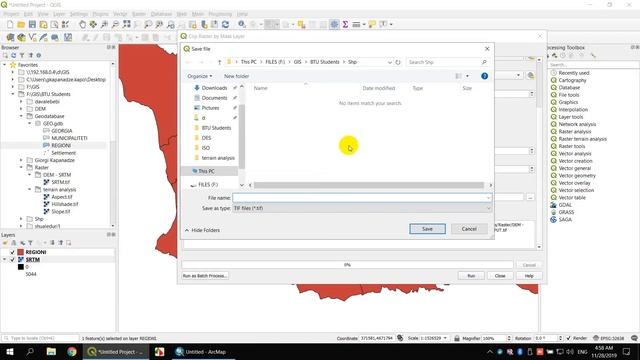Open the Project menu
The width and height of the screenshot is (640, 360).
pos(11,14)
